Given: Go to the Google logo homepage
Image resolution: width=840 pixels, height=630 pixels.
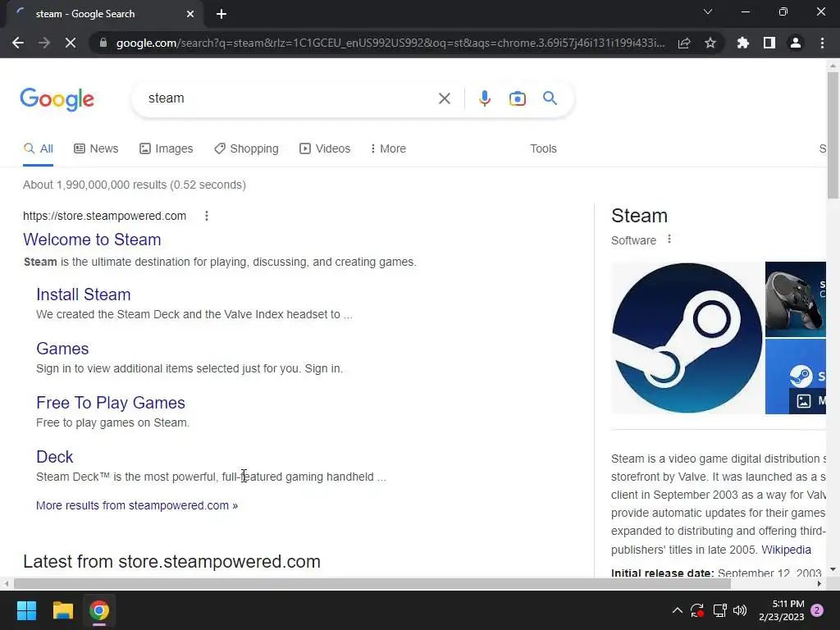Looking at the screenshot, I should coord(57,99).
